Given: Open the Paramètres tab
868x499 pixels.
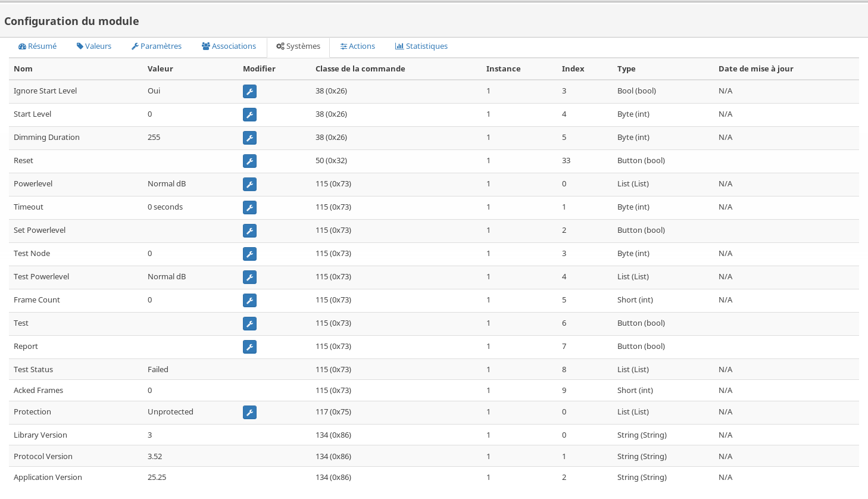Looking at the screenshot, I should coord(157,46).
